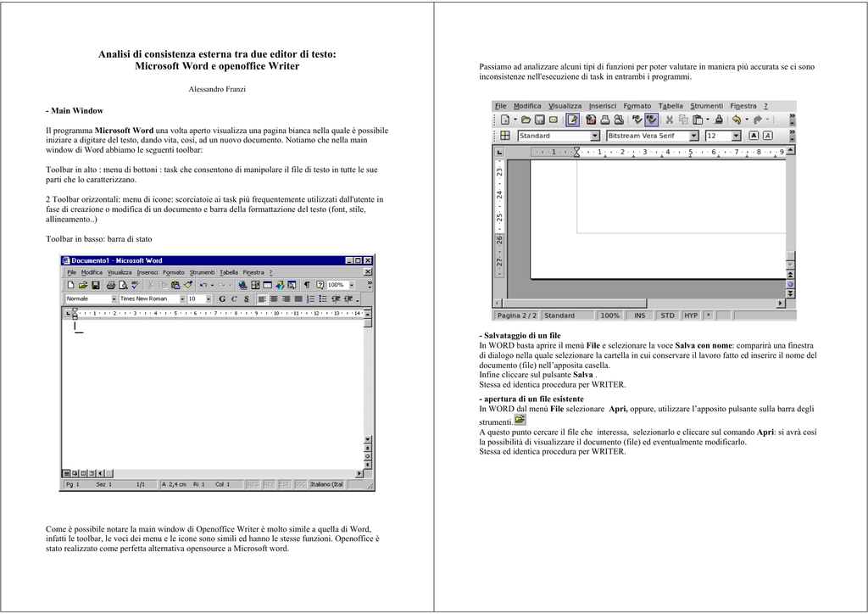Expand the Paste options arrow in Writer
This screenshot has width=868, height=614.
click(708, 120)
